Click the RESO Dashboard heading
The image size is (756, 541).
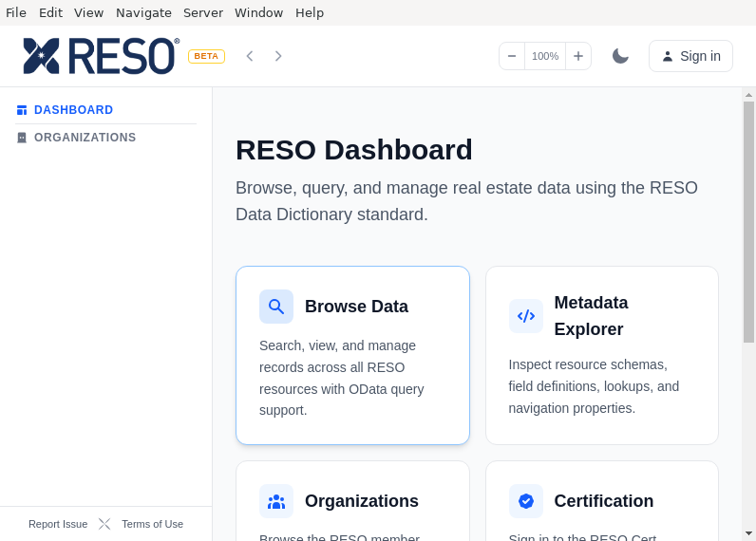354,150
